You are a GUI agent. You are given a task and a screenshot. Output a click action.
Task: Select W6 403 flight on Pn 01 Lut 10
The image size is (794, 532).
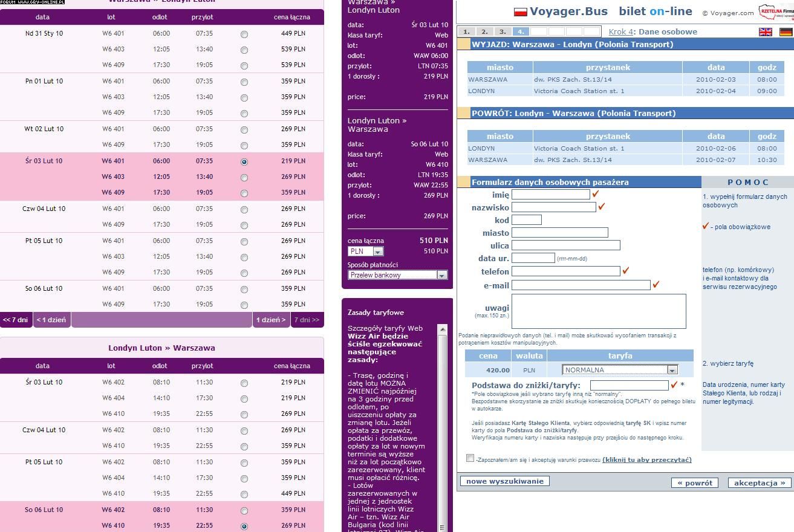click(x=244, y=98)
